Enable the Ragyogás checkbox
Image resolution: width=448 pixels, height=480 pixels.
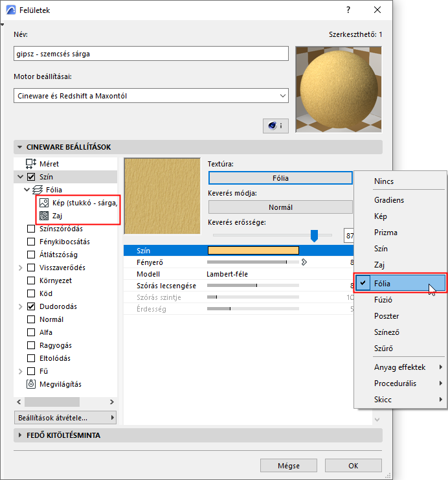(31, 345)
